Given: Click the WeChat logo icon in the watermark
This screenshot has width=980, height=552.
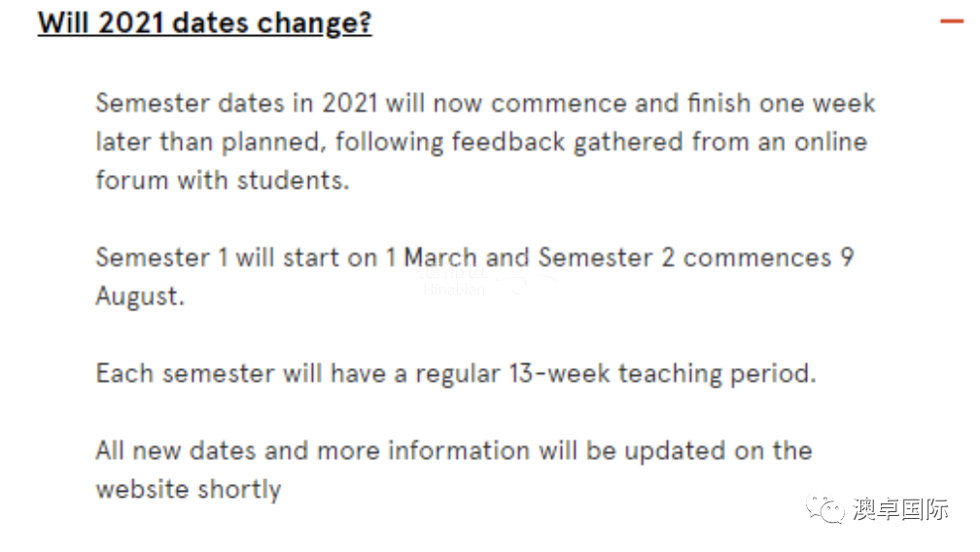Looking at the screenshot, I should click(x=825, y=509).
